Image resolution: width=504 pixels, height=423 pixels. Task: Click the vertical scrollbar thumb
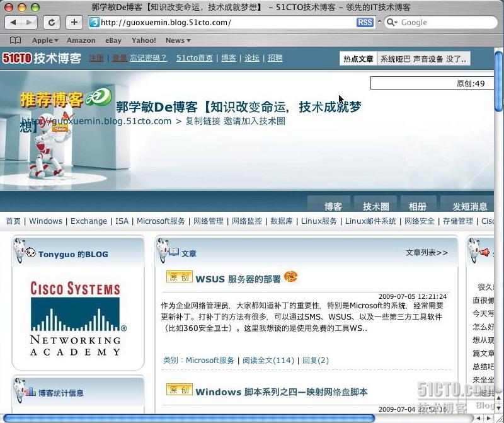click(499, 82)
